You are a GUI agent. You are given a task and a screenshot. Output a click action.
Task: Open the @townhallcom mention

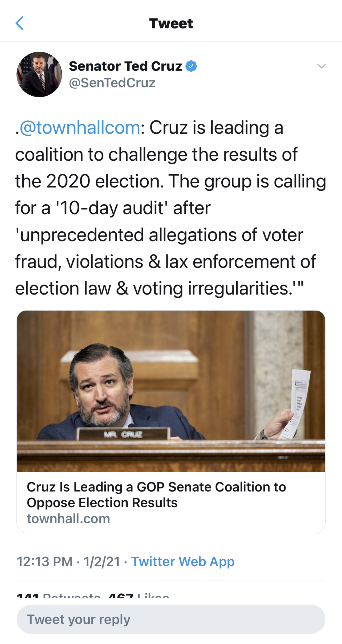click(x=80, y=128)
